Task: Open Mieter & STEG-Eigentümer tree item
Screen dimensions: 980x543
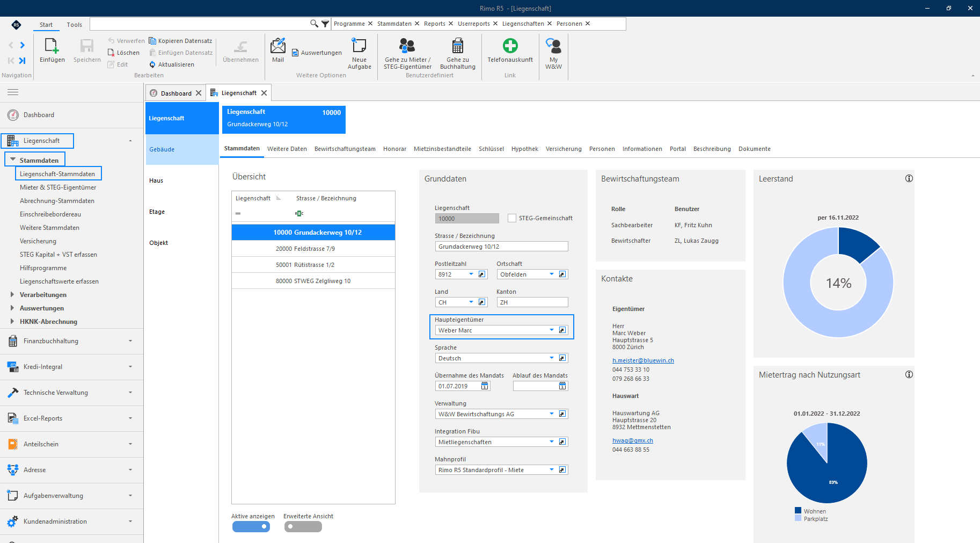Action: 58,187
